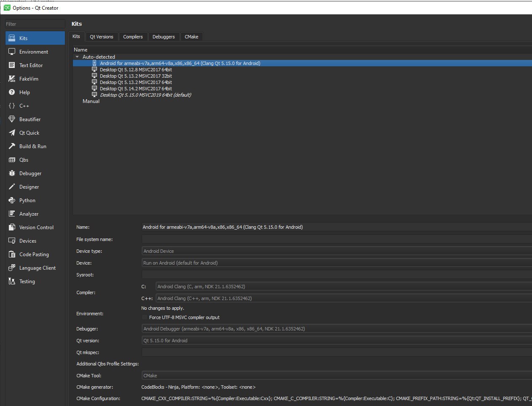Viewport: 532px width, 406px height.
Task: Open the Debugger combo box
Action: coord(337,329)
